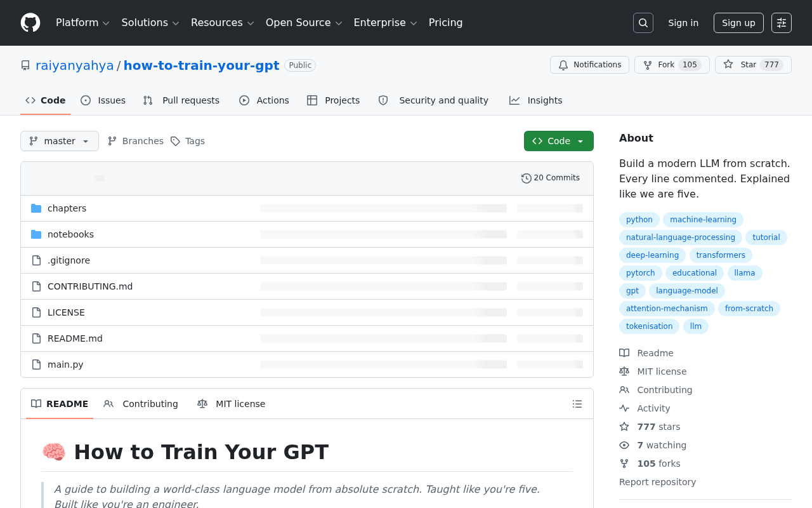Click the deep-learning topic tag

click(x=652, y=255)
